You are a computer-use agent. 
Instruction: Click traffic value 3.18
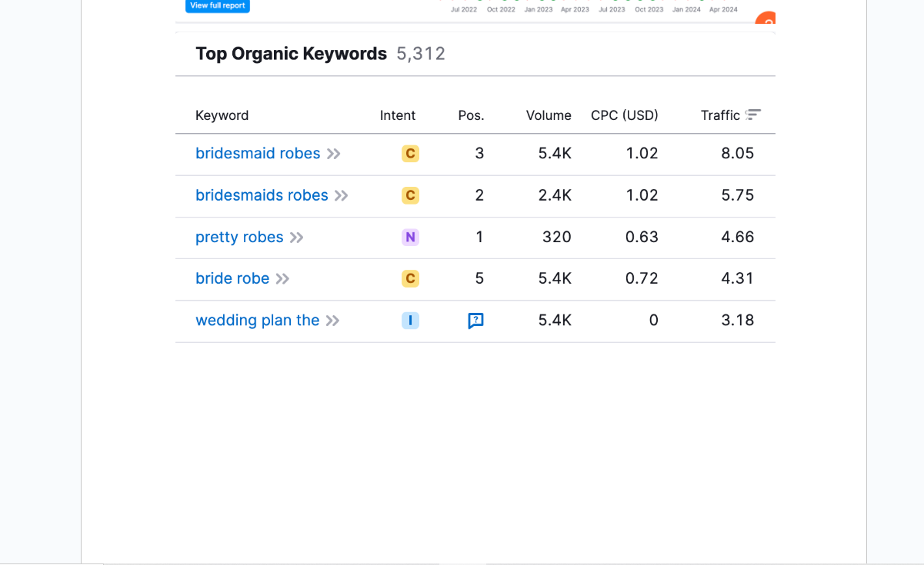(x=738, y=320)
